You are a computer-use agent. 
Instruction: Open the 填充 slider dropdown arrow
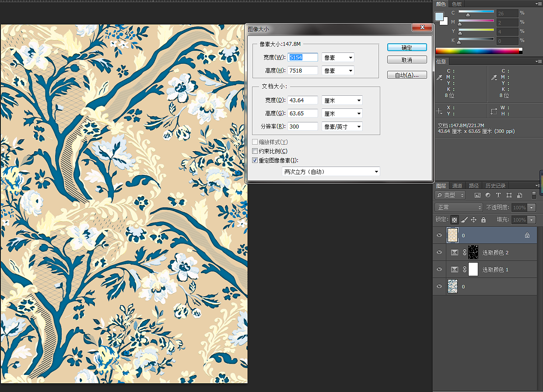point(532,220)
